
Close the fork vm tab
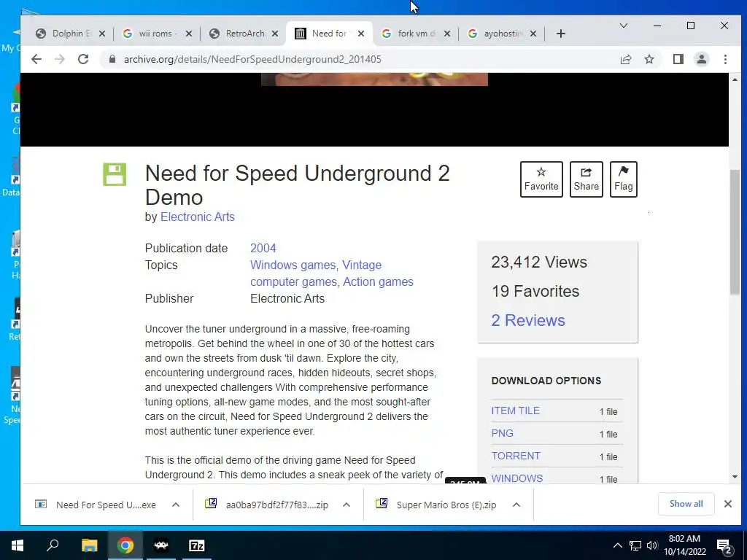[x=447, y=34]
